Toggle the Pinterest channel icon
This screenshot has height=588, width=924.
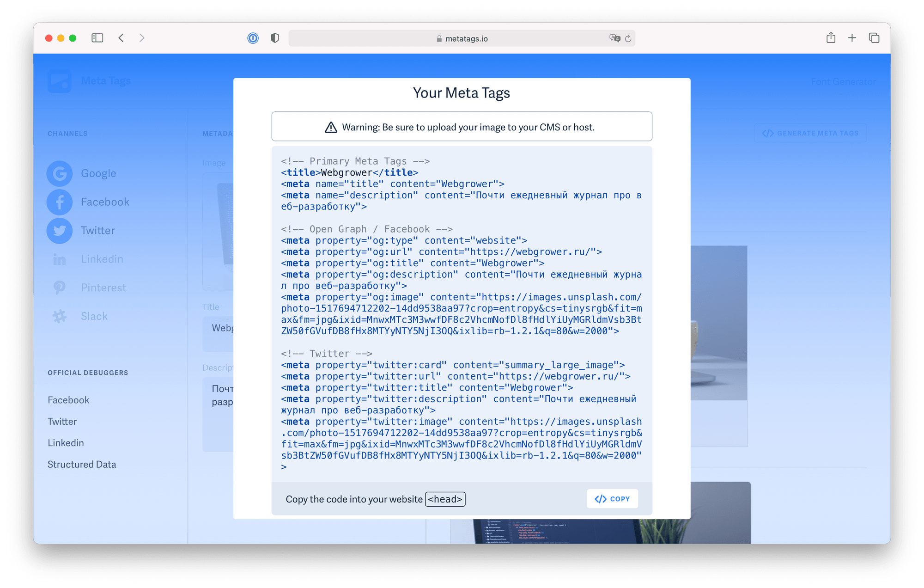tap(60, 288)
